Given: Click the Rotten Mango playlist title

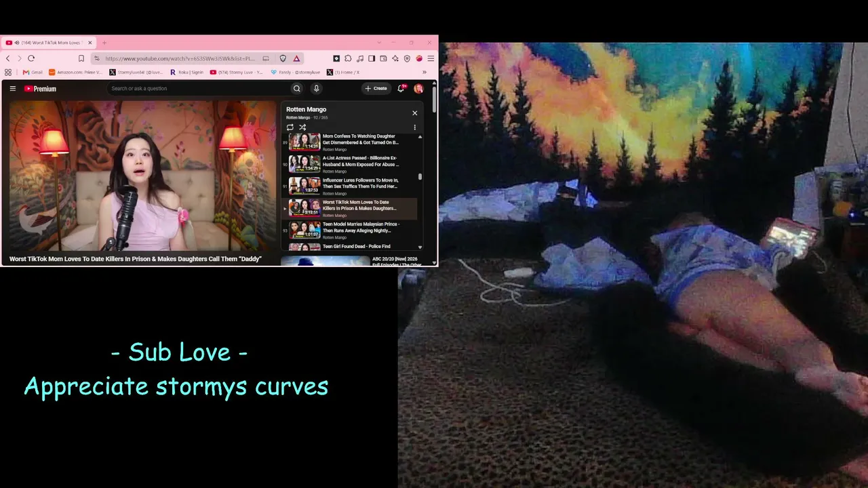Looking at the screenshot, I should [307, 109].
